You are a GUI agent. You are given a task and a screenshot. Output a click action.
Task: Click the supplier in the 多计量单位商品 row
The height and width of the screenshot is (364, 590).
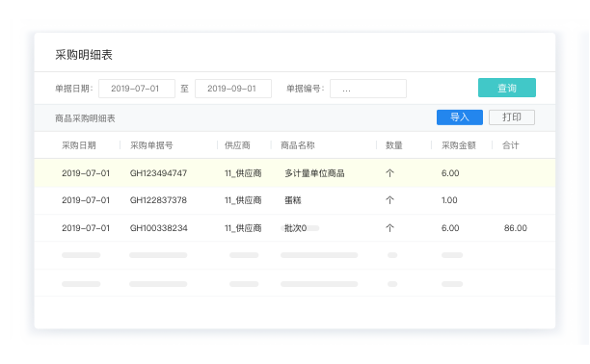coord(243,173)
